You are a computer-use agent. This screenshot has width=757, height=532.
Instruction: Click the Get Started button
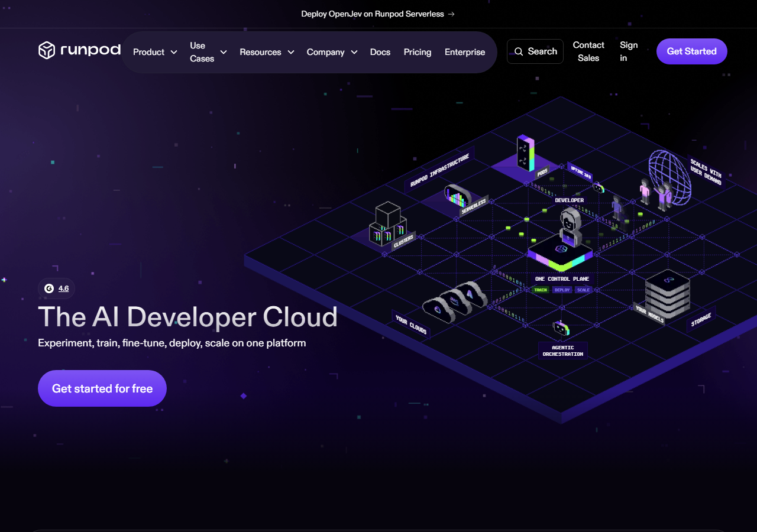692,51
